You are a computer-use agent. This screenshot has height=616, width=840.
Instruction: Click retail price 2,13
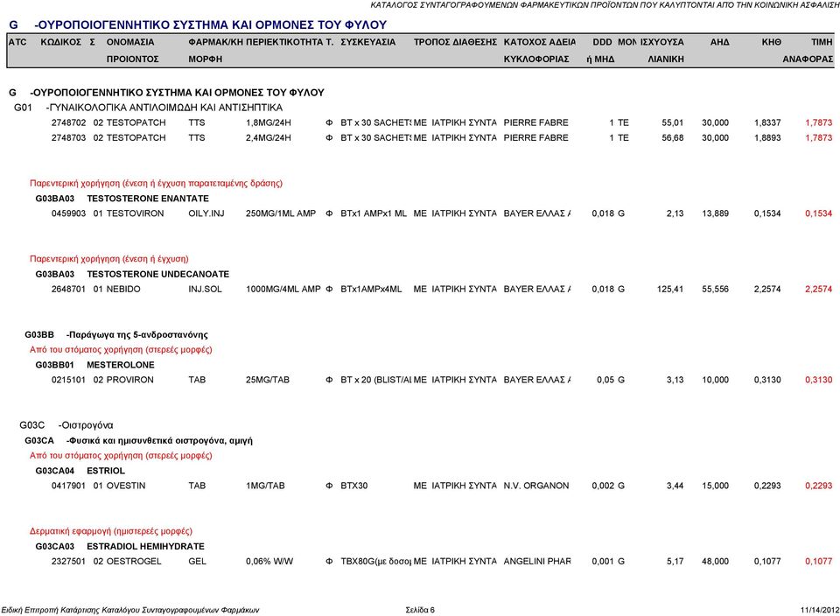tap(675, 213)
